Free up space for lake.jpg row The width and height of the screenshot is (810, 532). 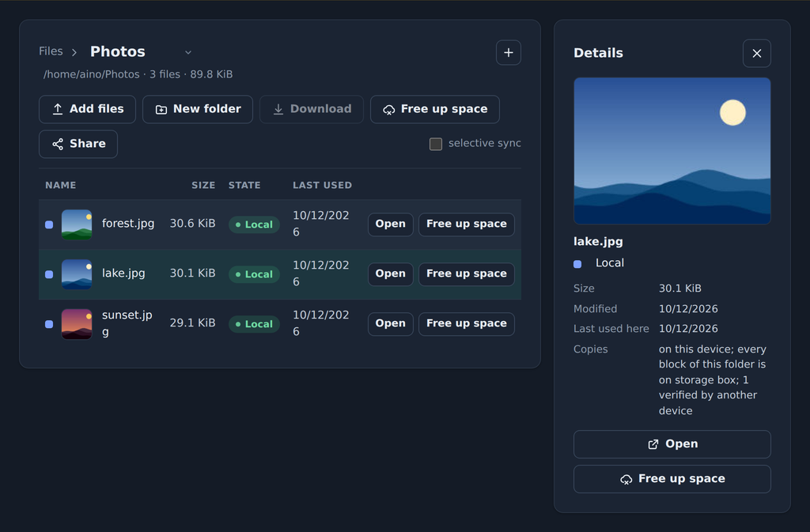click(x=467, y=274)
